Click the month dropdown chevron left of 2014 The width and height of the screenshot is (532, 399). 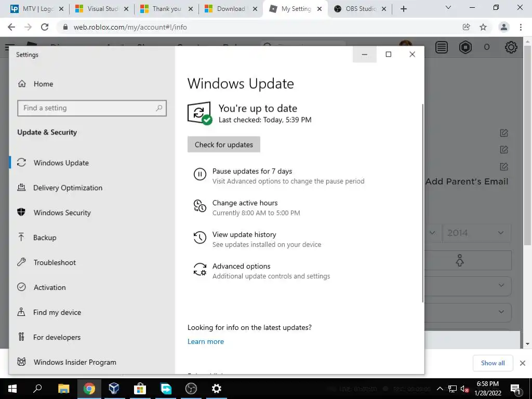pyautogui.click(x=432, y=233)
